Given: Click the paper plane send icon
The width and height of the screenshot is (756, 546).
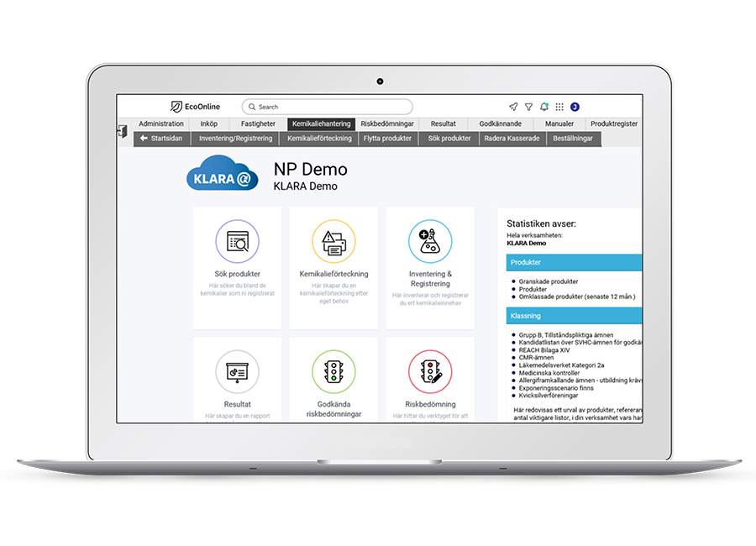Looking at the screenshot, I should (x=513, y=107).
